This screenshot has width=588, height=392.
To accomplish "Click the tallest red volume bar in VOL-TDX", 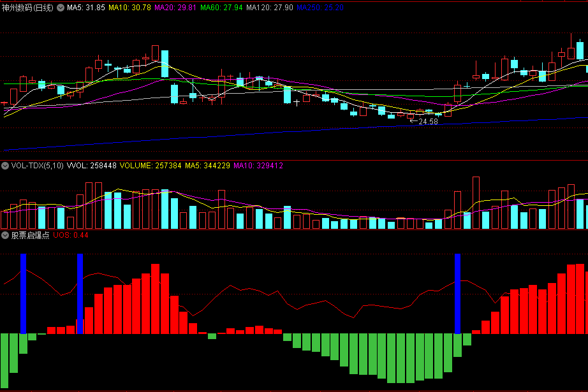I will point(476,203).
